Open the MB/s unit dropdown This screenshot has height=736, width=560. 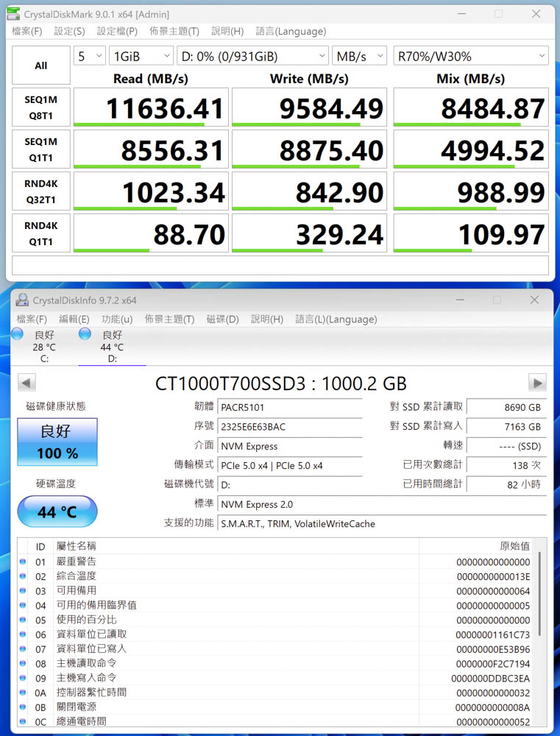(359, 56)
